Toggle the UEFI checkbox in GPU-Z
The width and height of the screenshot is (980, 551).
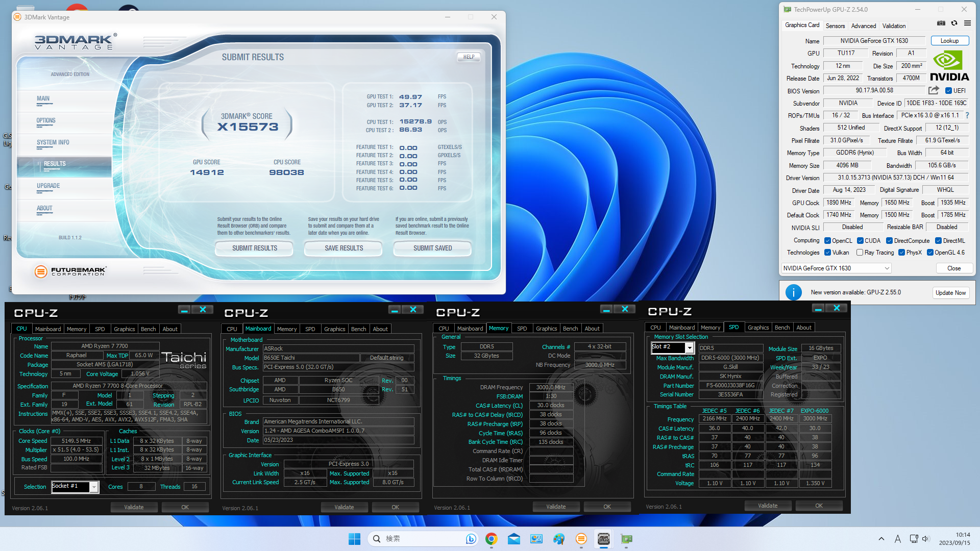click(948, 91)
